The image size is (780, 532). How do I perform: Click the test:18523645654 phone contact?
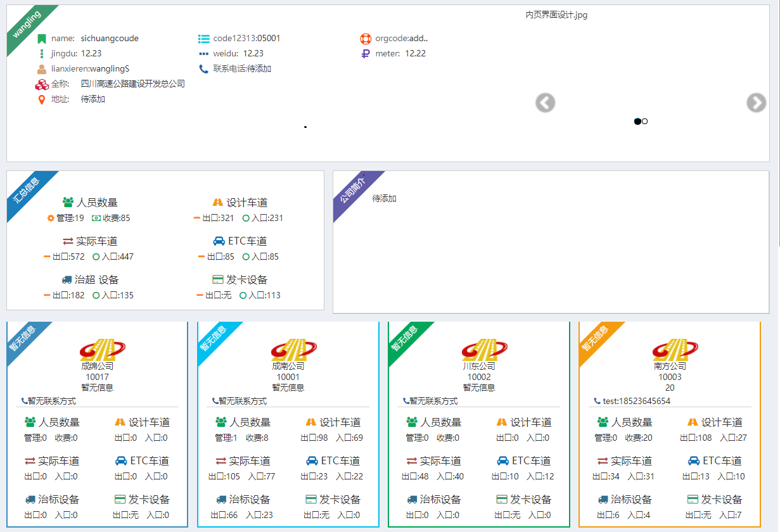click(x=636, y=401)
